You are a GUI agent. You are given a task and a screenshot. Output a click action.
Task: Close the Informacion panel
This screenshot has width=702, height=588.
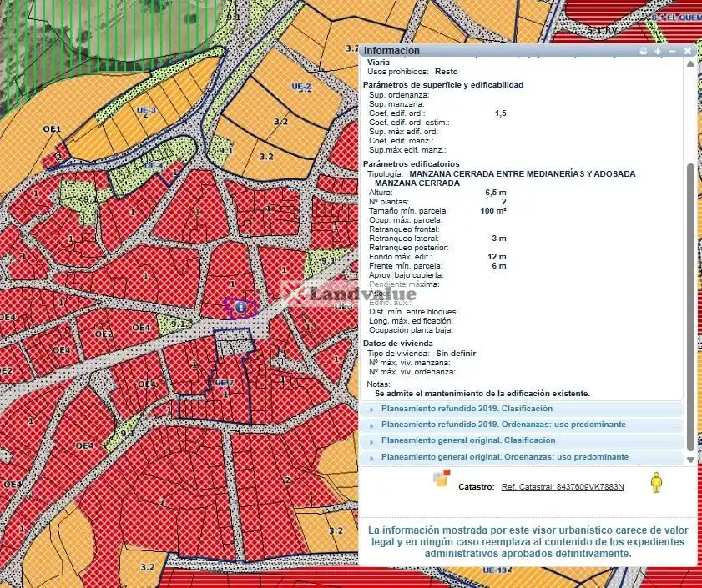click(688, 51)
